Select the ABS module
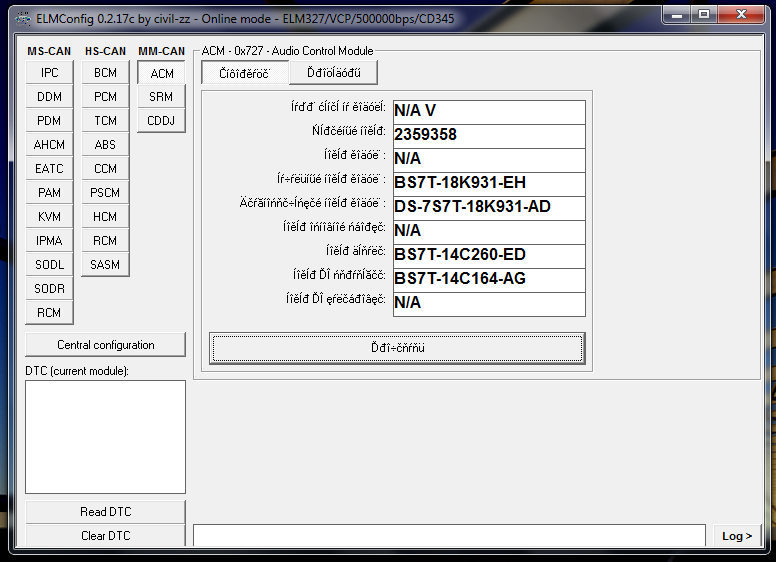Image resolution: width=776 pixels, height=562 pixels. coord(105,145)
